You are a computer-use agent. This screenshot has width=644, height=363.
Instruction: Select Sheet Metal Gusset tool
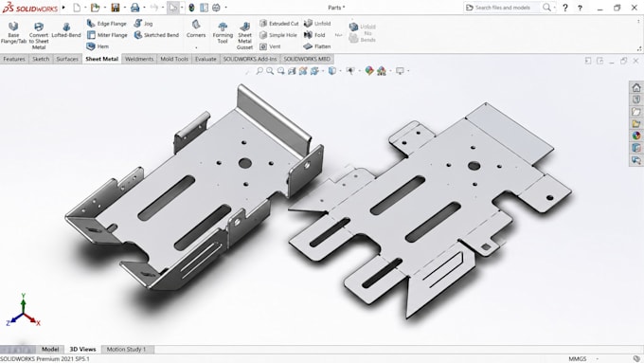point(244,35)
